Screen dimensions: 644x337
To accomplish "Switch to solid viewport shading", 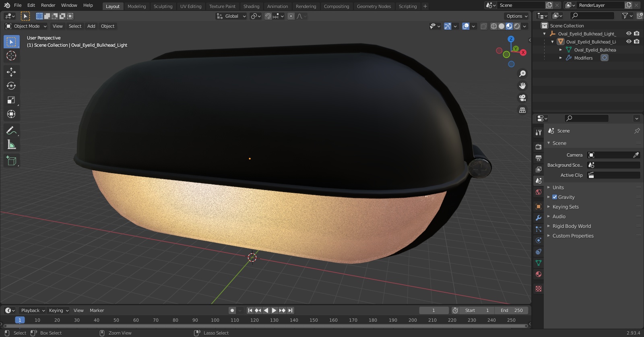I will click(x=502, y=26).
